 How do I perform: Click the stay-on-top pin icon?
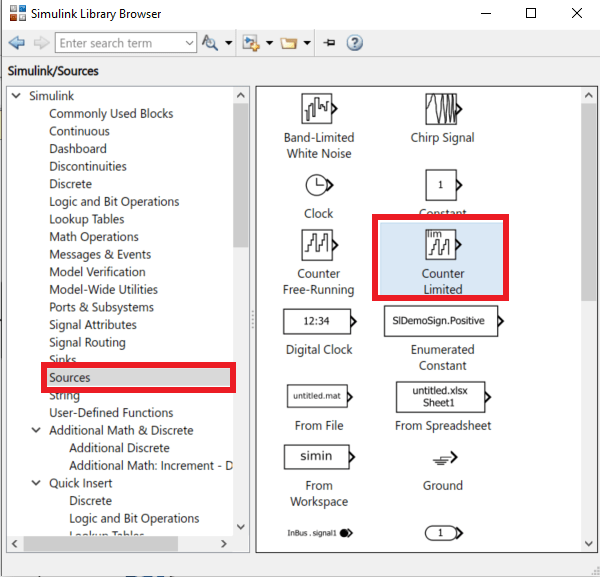pyautogui.click(x=329, y=42)
